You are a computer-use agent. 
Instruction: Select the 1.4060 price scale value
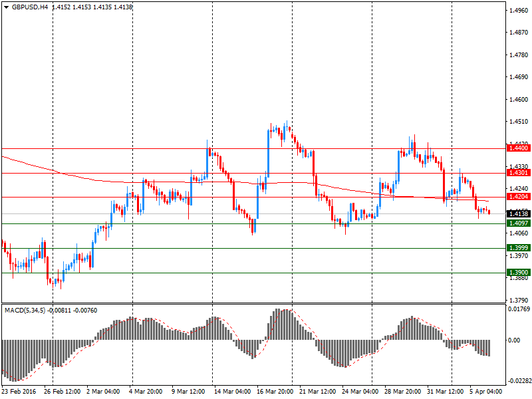click(519, 233)
